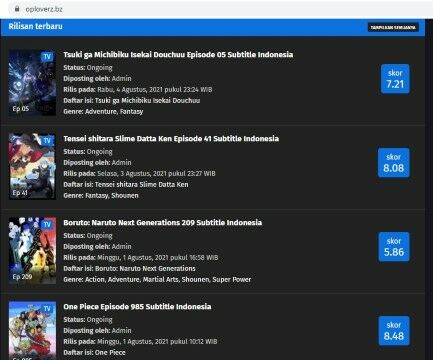Image resolution: width=433 pixels, height=360 pixels.
Task: Click Ep 209 label on Boruto poster
Action: pyautogui.click(x=22, y=276)
